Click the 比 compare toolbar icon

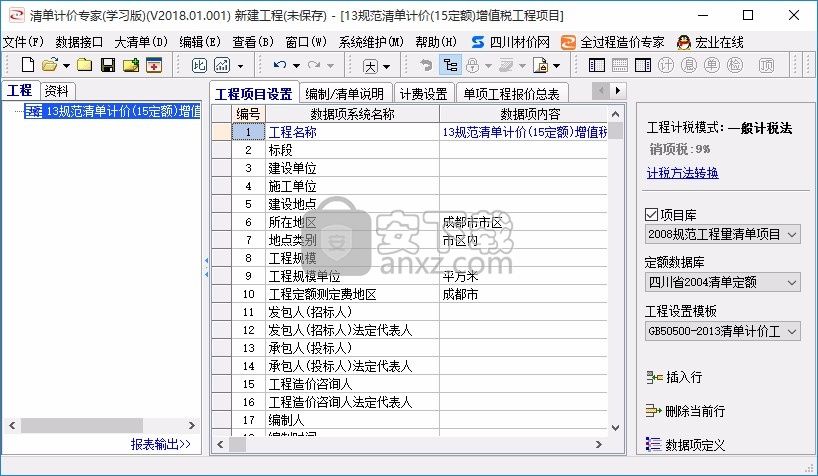[x=199, y=65]
